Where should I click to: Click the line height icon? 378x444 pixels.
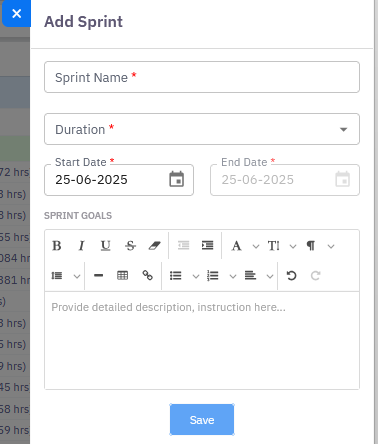tap(57, 276)
